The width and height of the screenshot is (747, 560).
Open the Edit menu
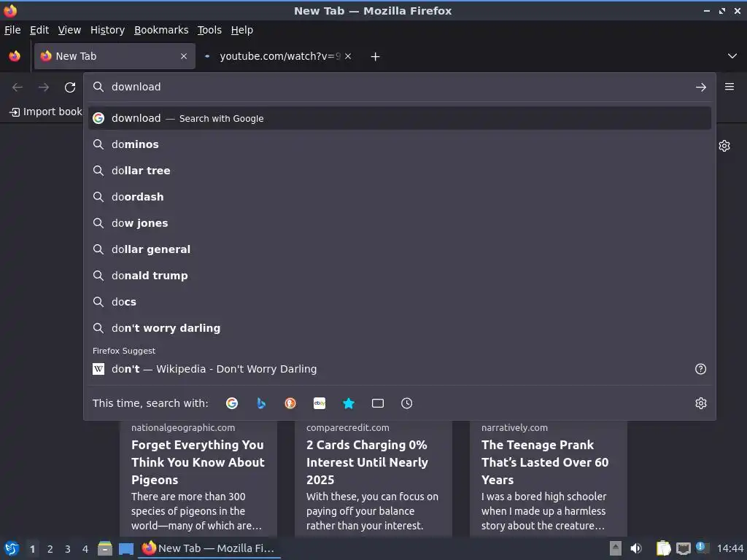pyautogui.click(x=39, y=30)
